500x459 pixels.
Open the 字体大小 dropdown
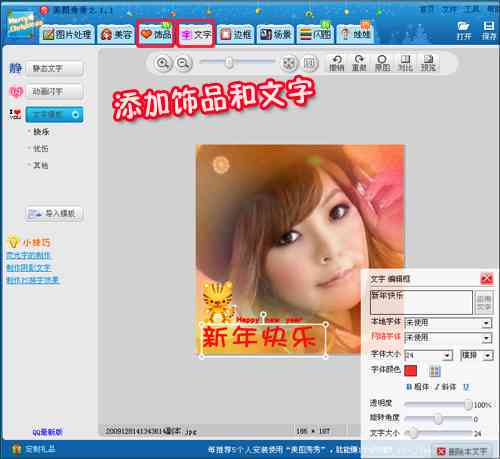pyautogui.click(x=428, y=355)
